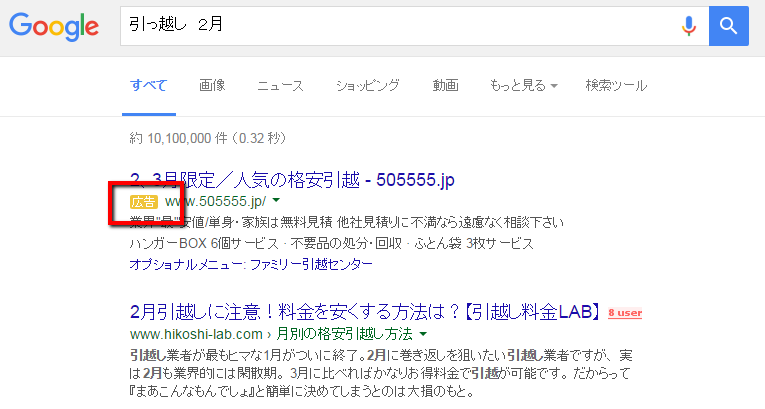Screen dimensions: 765x409
Task: Click the オプショナルメニュー sitelink
Action: point(185,265)
